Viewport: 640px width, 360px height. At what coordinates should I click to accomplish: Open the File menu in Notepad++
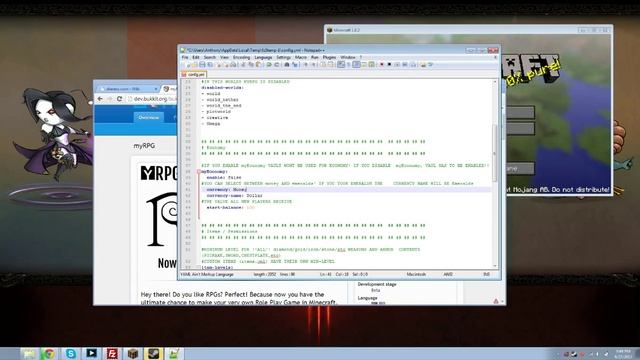(185, 58)
